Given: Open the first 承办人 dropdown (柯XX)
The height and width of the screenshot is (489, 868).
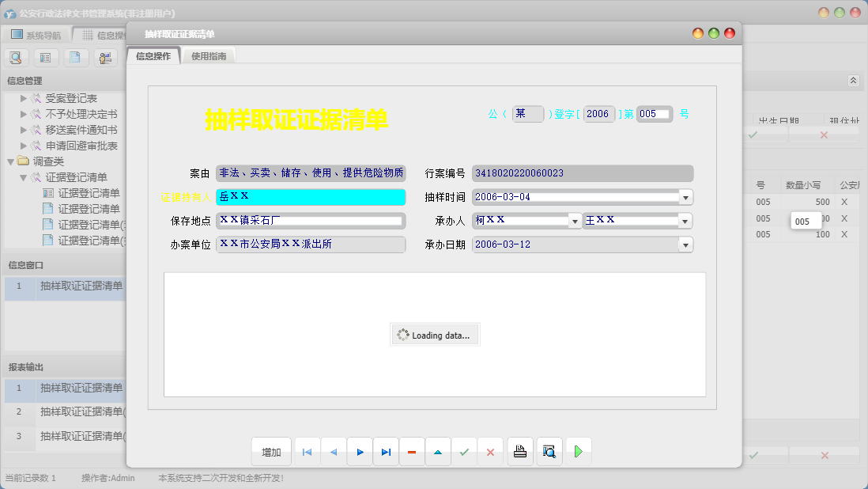Looking at the screenshot, I should tap(575, 221).
